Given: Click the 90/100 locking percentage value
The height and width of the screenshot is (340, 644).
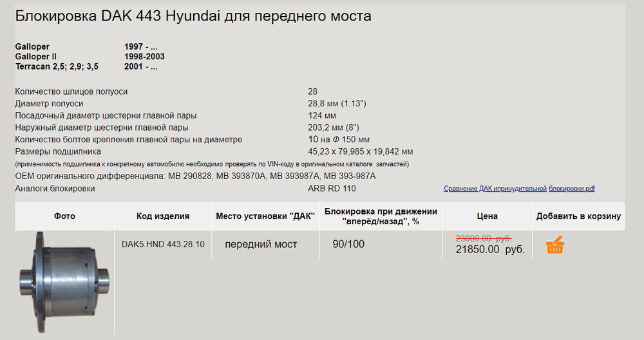Looking at the screenshot, I should tap(348, 244).
